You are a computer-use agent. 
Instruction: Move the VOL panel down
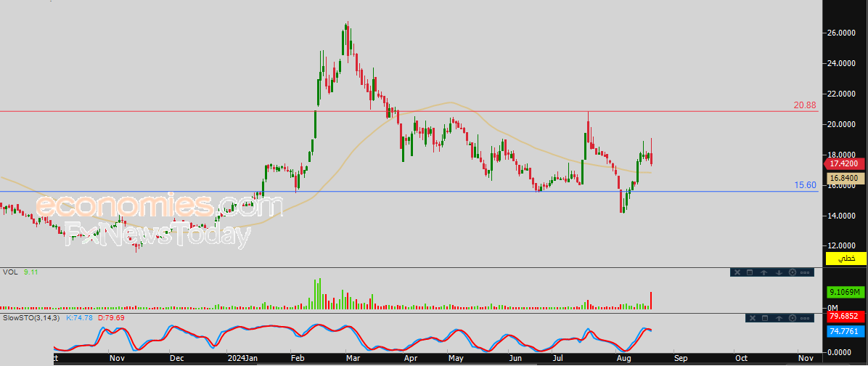(778, 272)
